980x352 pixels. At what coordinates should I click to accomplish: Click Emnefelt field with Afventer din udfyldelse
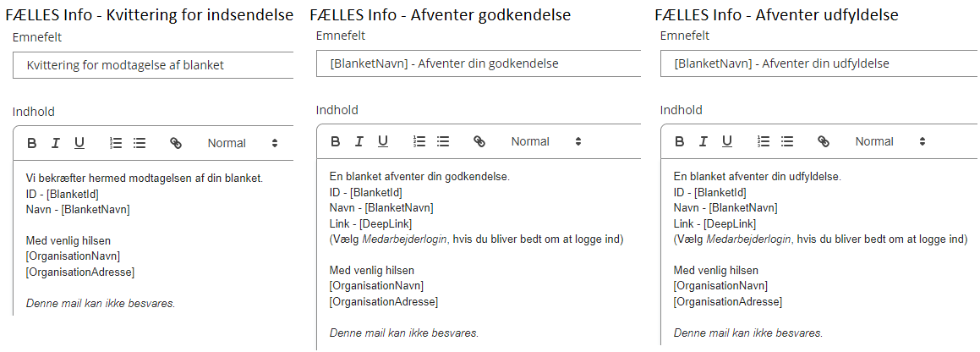(820, 63)
